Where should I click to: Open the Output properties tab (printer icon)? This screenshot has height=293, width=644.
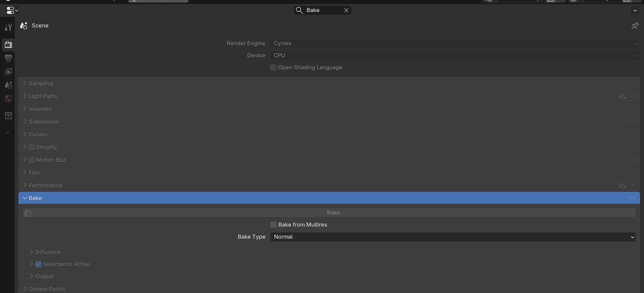click(x=8, y=58)
